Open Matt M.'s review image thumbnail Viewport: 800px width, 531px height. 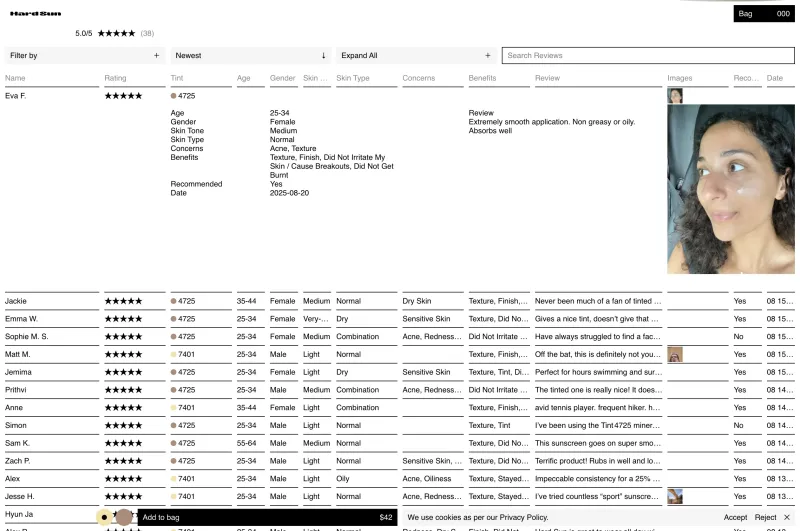675,355
